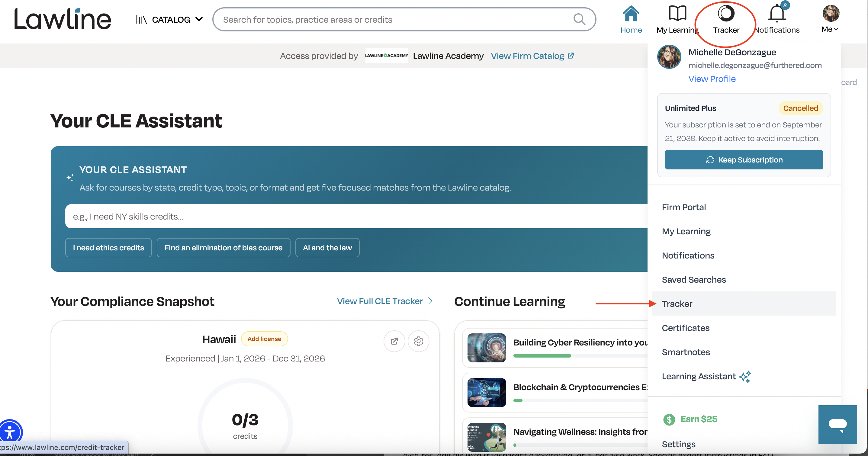Viewport: 868px width, 456px height.
Task: Open the chat support widget button
Action: pyautogui.click(x=838, y=424)
